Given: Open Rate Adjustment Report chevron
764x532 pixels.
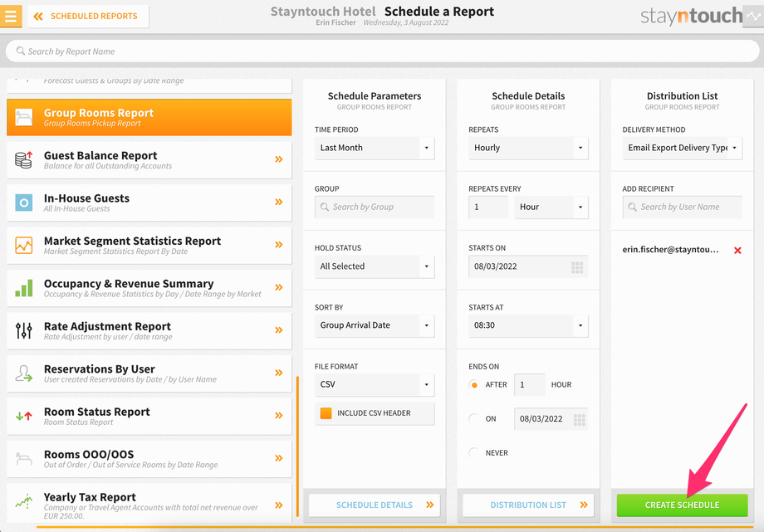Looking at the screenshot, I should coord(279,330).
